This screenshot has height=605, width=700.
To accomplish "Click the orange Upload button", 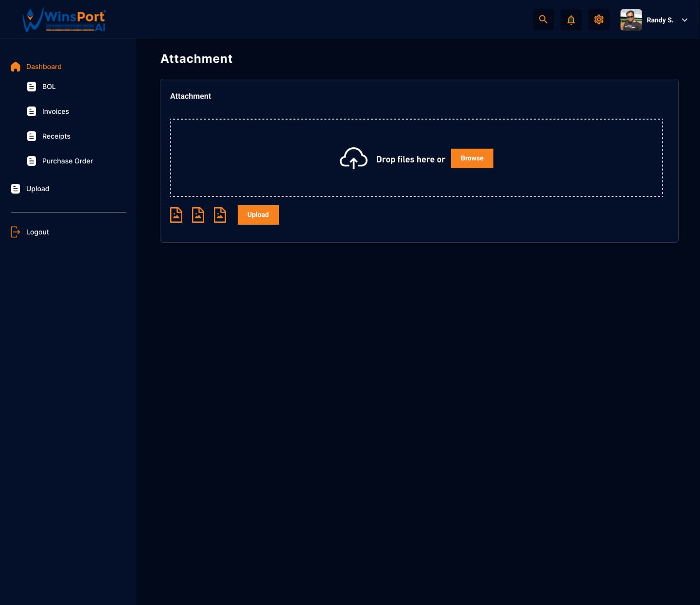I will [x=258, y=214].
